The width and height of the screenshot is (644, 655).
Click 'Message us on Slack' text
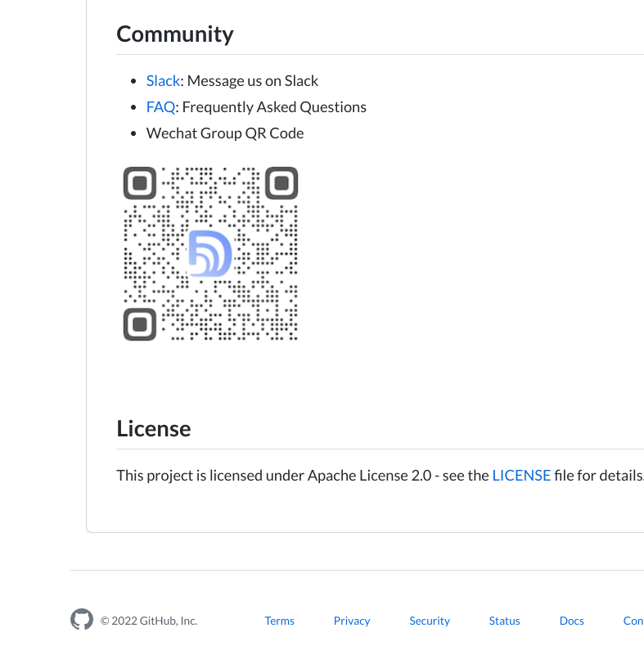coord(253,80)
